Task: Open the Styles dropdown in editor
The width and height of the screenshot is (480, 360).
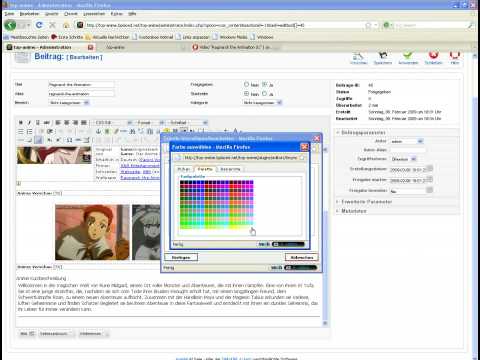Action: [x=113, y=123]
